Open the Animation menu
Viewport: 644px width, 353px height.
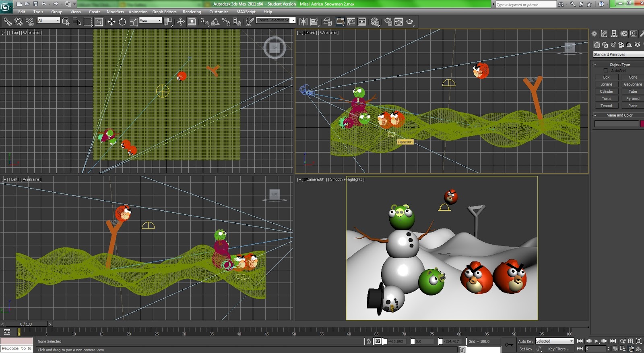pyautogui.click(x=138, y=12)
